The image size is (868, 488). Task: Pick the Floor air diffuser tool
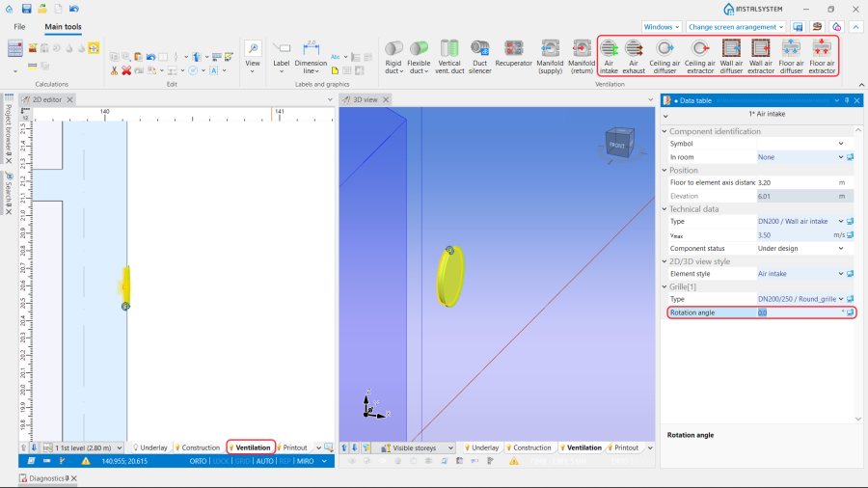(791, 54)
